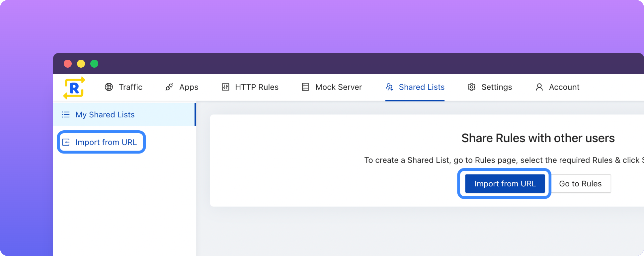Open the Traffic tab
This screenshot has width=644, height=256.
tap(123, 87)
